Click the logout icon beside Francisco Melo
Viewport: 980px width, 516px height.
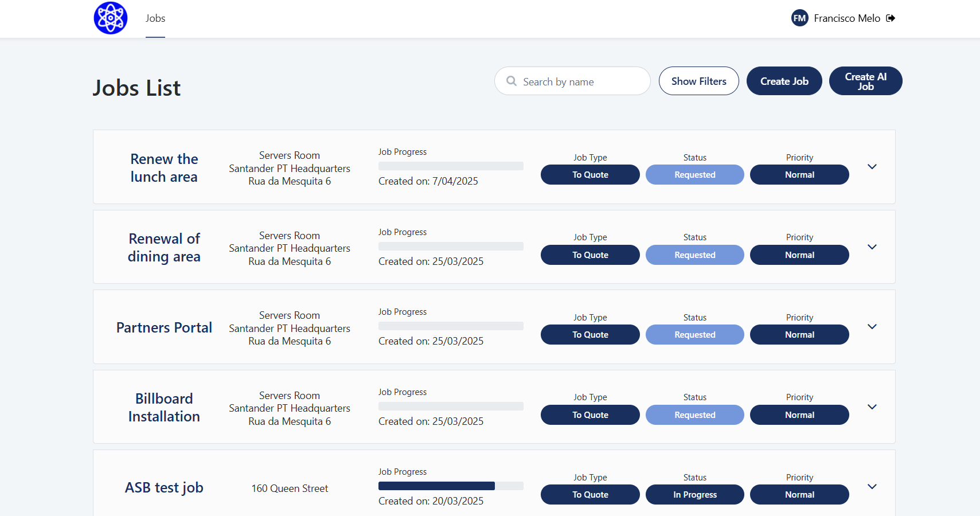(x=891, y=18)
